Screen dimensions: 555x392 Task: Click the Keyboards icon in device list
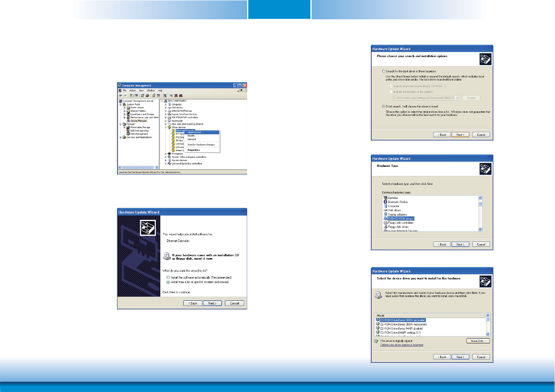(x=169, y=121)
